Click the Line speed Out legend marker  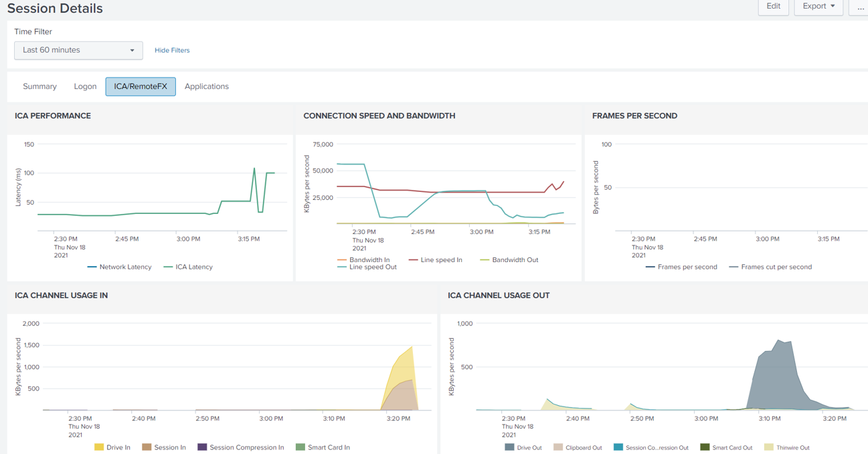[x=342, y=267]
